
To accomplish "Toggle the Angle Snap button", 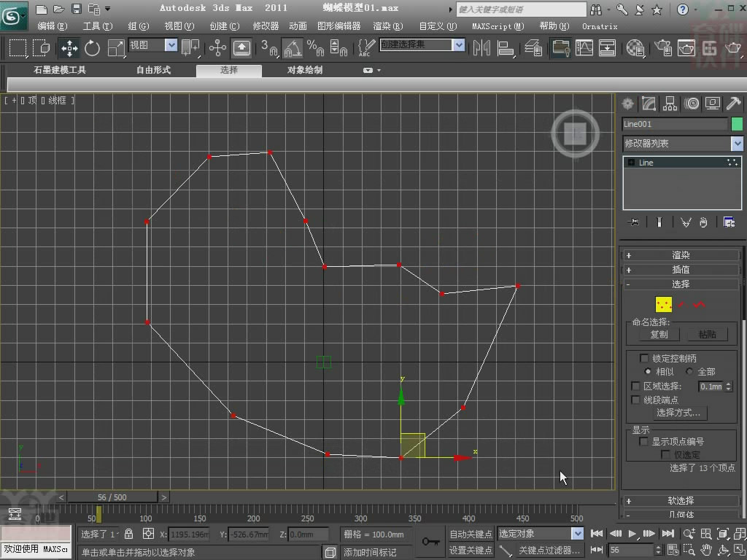I will coord(292,47).
